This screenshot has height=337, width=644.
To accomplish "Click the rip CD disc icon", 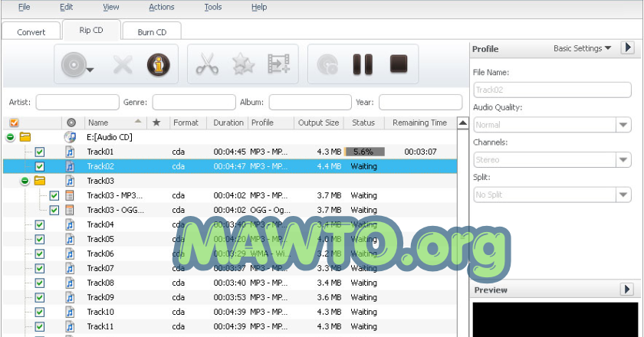I will [x=327, y=64].
